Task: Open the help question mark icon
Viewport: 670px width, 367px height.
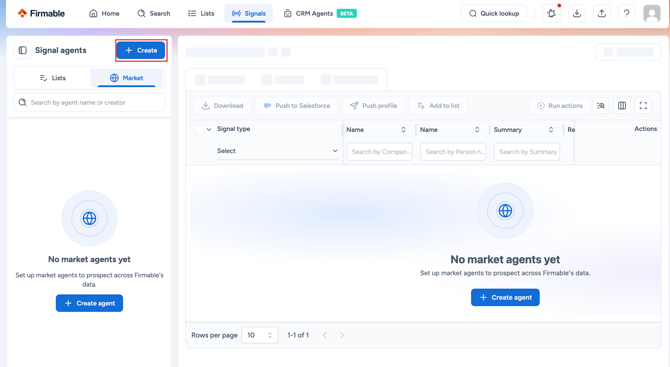Action: point(626,13)
